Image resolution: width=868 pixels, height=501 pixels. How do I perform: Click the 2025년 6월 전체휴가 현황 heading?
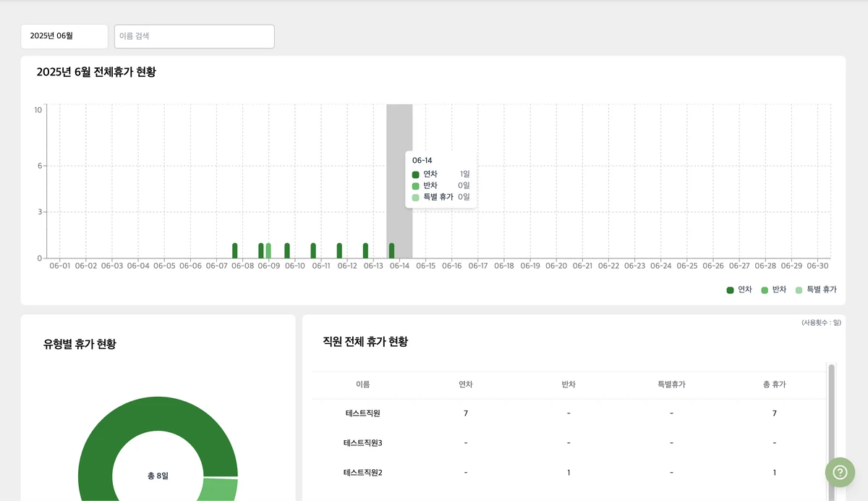tap(96, 72)
